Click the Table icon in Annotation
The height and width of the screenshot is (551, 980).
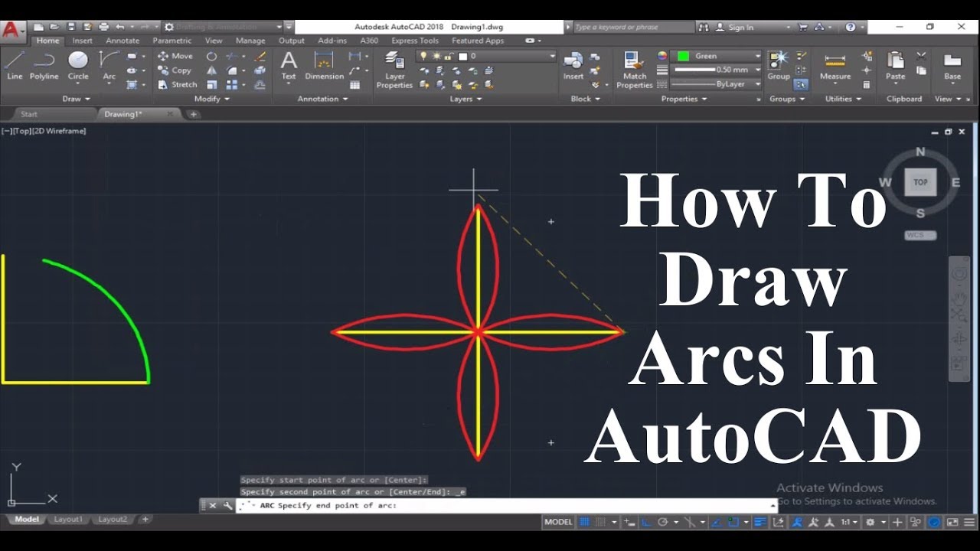point(355,84)
